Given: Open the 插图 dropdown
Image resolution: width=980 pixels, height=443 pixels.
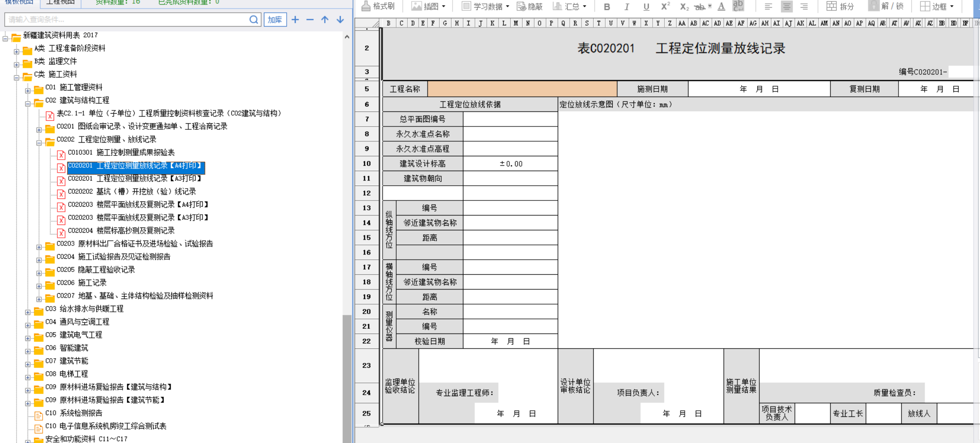Looking at the screenshot, I should (x=428, y=6).
